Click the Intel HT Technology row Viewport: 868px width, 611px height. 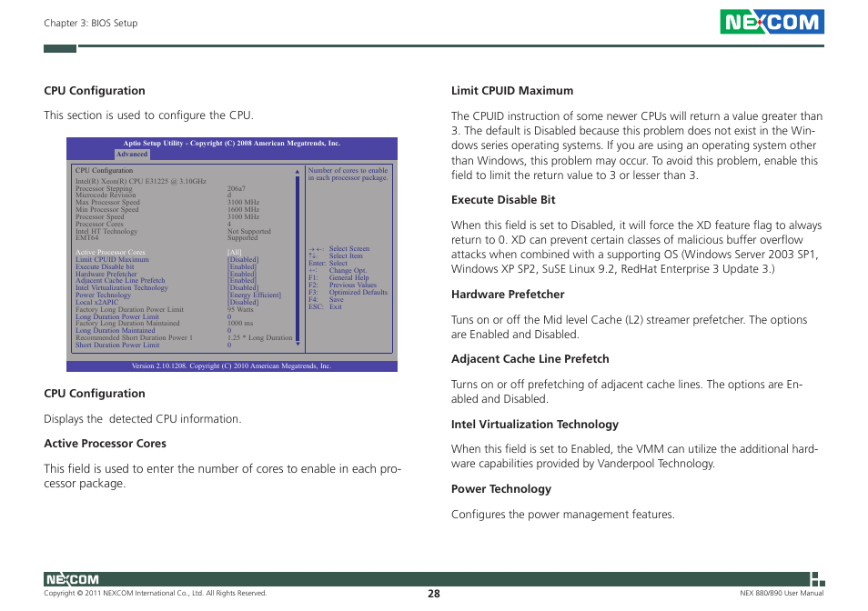pos(173,231)
